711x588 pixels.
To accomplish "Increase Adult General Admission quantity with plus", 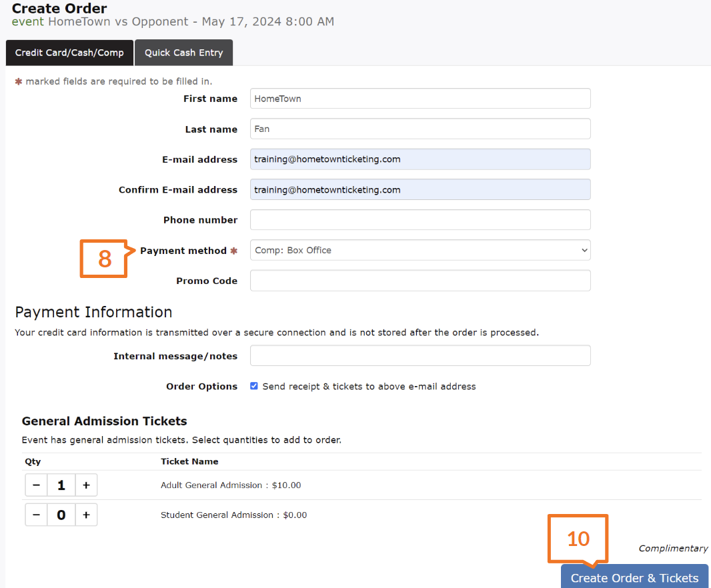I will click(86, 485).
